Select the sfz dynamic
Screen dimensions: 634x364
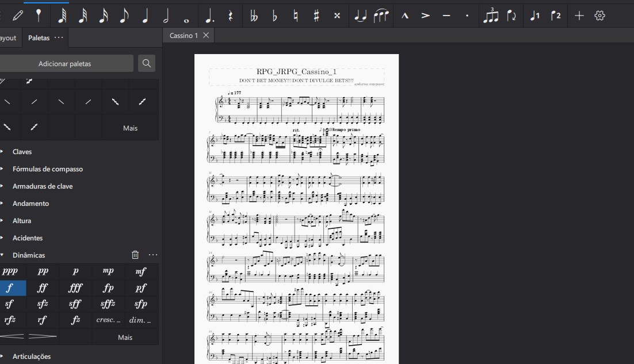(43, 304)
